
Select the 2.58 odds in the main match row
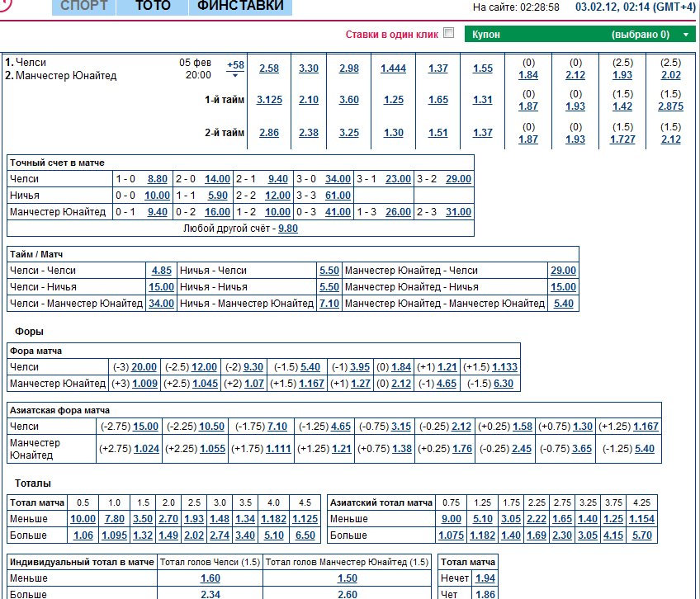(269, 68)
